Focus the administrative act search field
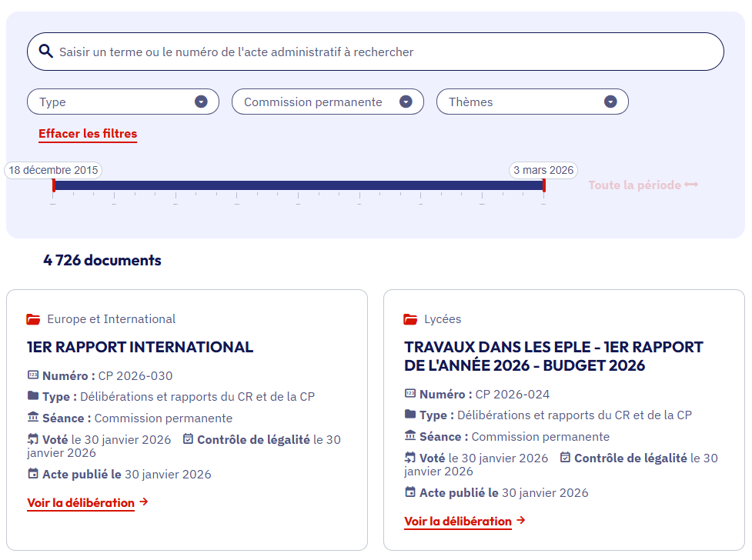 [x=385, y=52]
